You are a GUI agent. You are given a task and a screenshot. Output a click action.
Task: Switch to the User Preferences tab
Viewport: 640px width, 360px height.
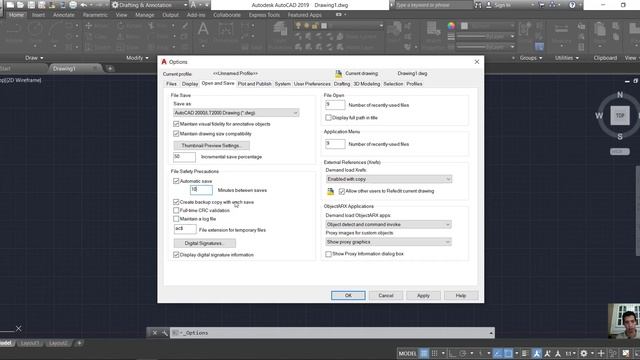click(x=312, y=84)
